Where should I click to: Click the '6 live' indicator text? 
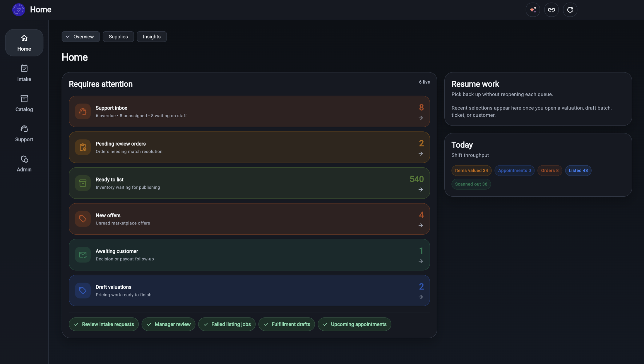[424, 82]
